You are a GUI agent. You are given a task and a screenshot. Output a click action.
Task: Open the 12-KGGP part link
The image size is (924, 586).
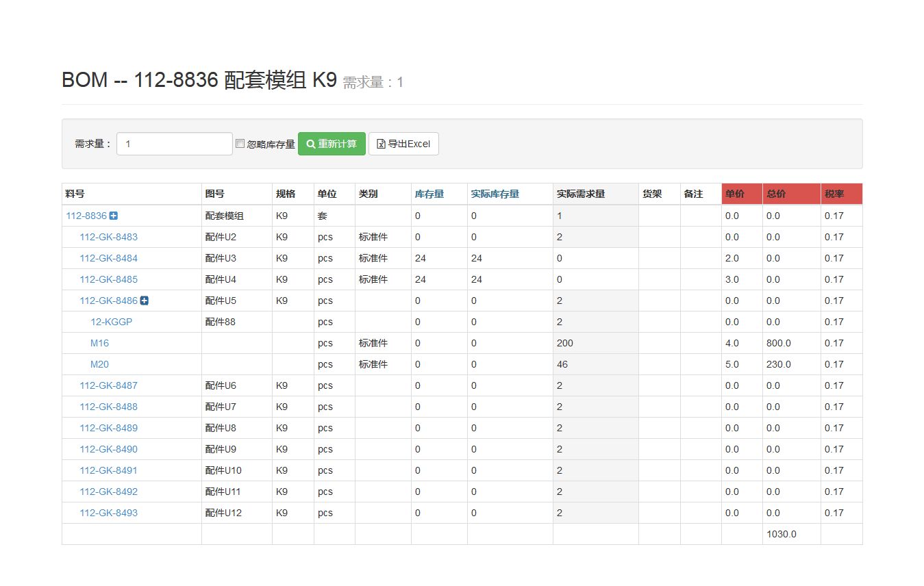[111, 322]
